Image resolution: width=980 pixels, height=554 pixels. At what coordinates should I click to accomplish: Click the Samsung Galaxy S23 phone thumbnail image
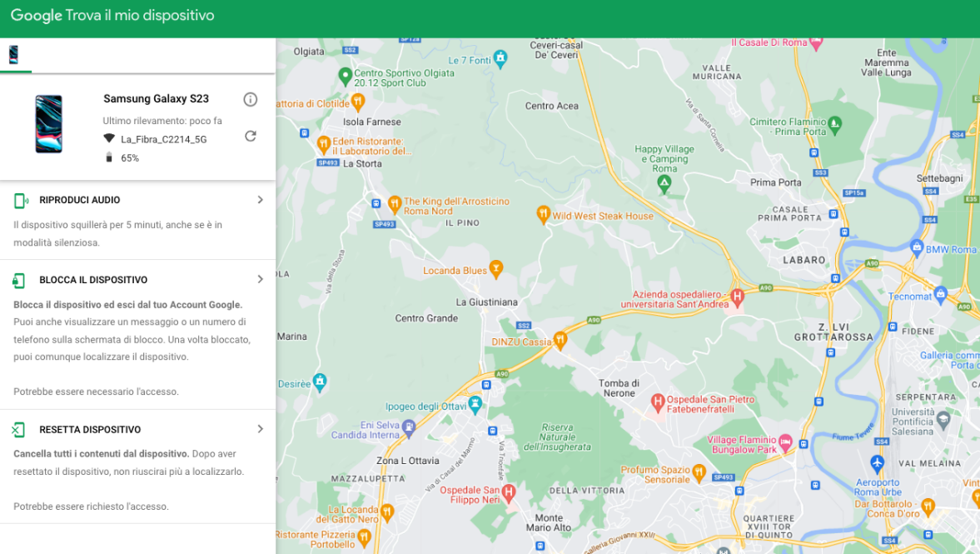point(48,127)
